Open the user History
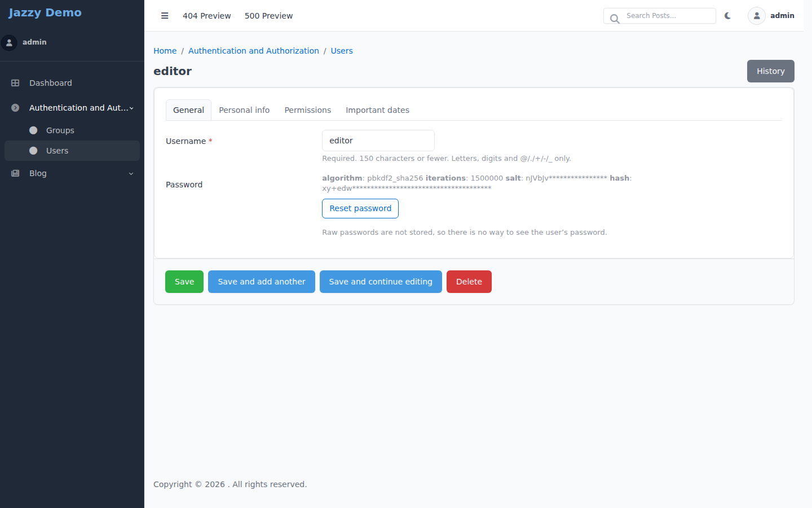Screen dimensions: 812x508 (x=770, y=71)
